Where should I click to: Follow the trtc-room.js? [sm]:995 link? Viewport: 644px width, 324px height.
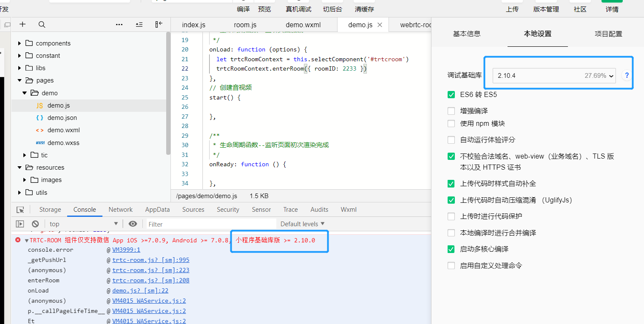[151, 260]
